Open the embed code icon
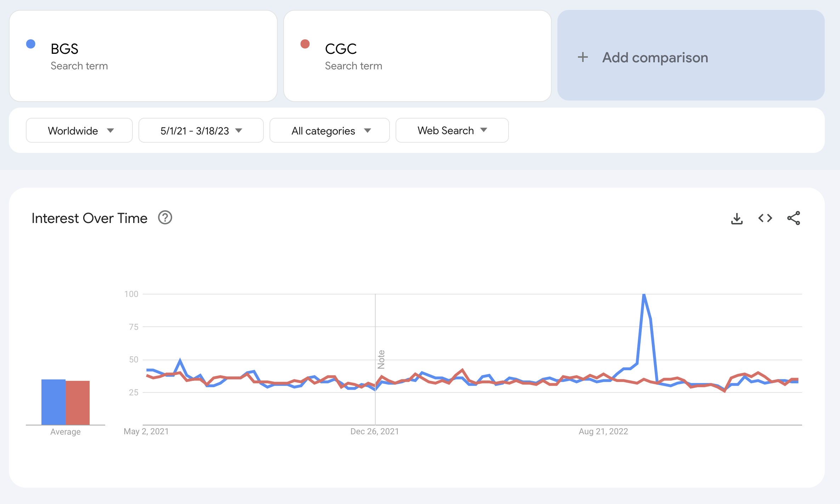Screen dimensions: 840x504 tap(765, 218)
